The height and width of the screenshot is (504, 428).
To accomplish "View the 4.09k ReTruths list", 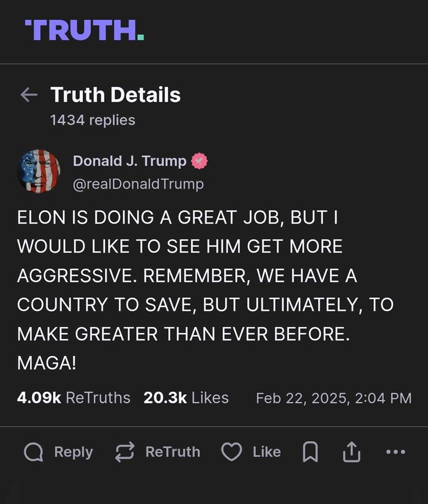I will [x=73, y=398].
